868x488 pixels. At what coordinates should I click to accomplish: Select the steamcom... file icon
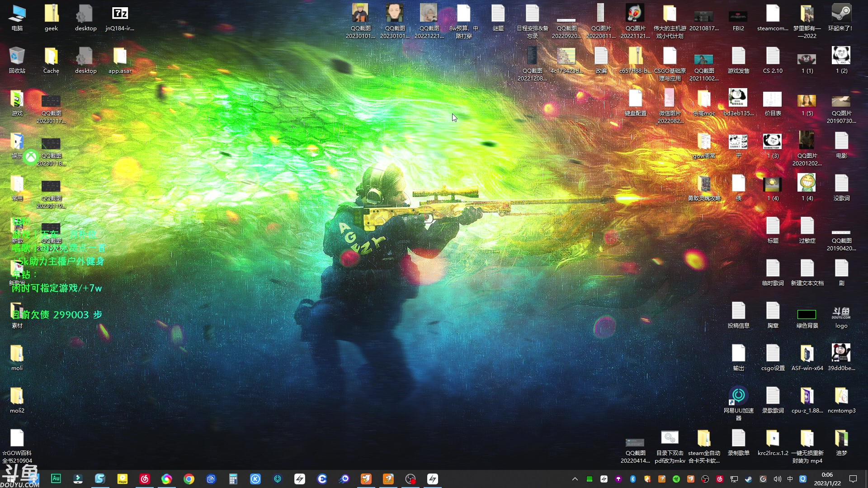773,17
